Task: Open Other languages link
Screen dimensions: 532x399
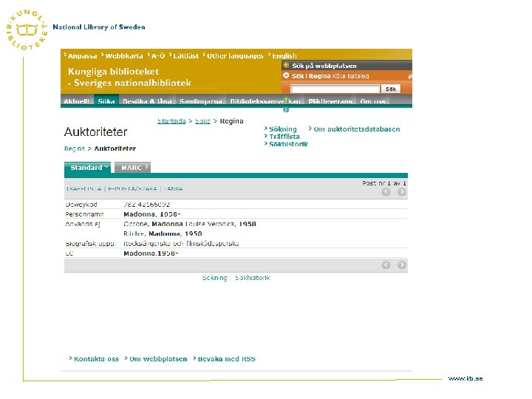Action: pyautogui.click(x=235, y=56)
